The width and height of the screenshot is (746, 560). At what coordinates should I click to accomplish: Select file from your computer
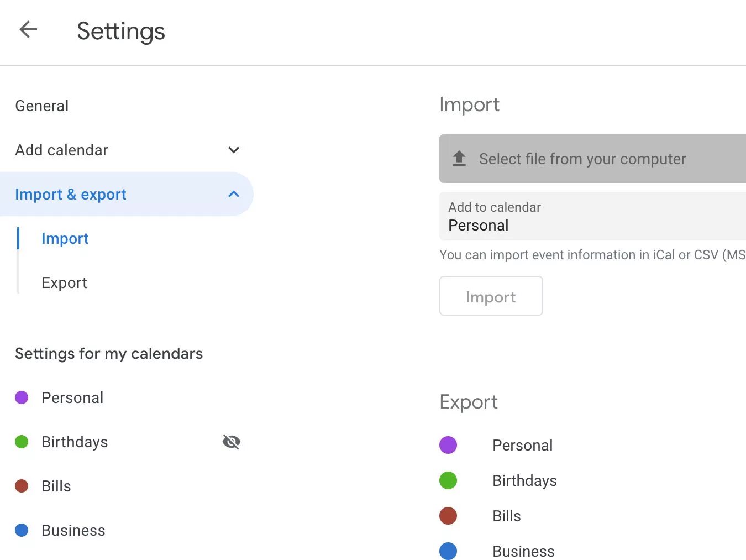pyautogui.click(x=581, y=159)
